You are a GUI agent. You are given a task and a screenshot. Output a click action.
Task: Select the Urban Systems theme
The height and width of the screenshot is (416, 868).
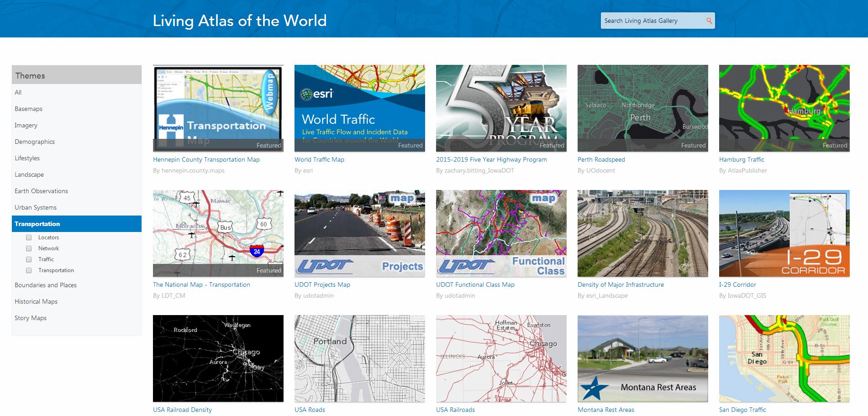pyautogui.click(x=77, y=207)
